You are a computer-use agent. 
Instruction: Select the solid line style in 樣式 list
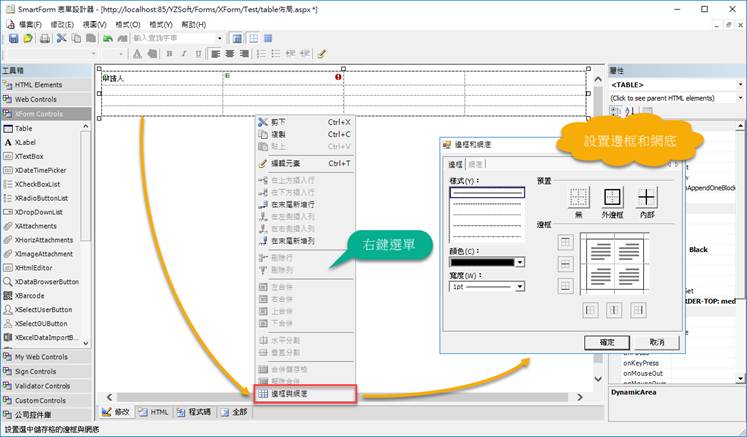[x=487, y=190]
